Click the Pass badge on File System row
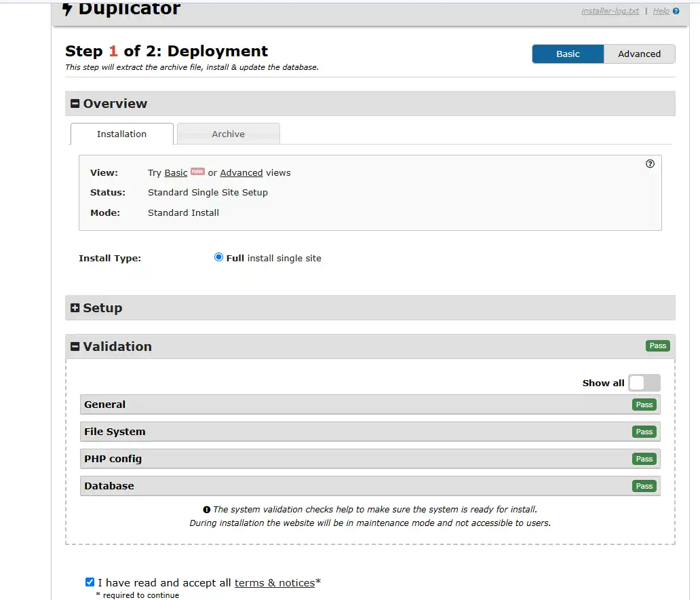 coord(644,432)
